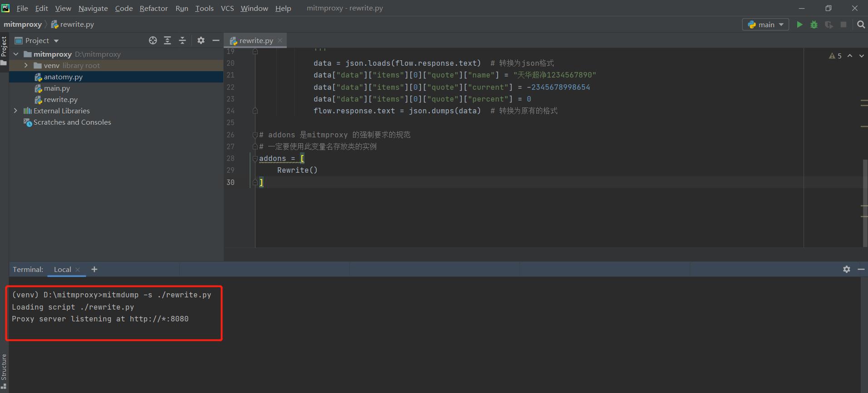Open the Run menu
Viewport: 868px width, 393px height.
[181, 8]
